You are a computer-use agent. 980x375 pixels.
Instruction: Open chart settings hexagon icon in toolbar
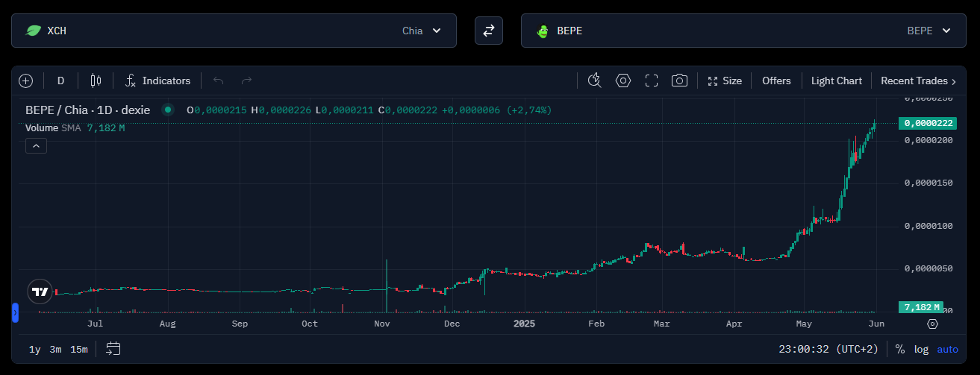tap(623, 81)
